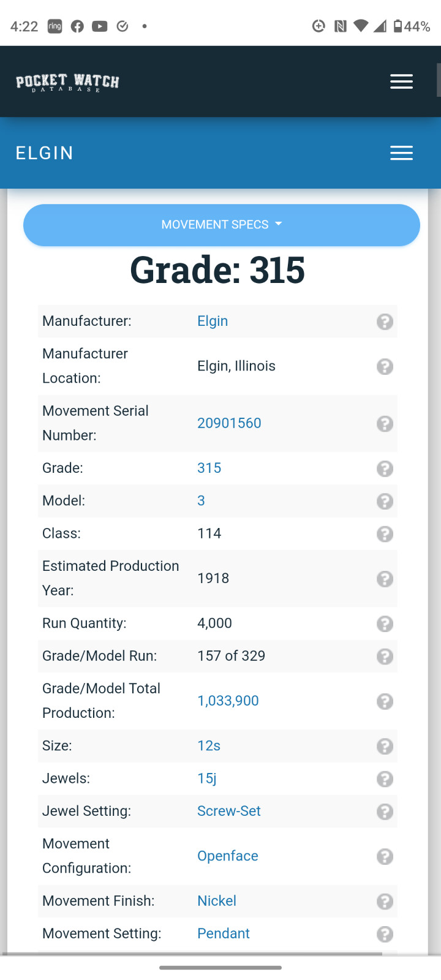Open help icon for Estimated Production Year
This screenshot has height=980, width=441.
point(385,579)
